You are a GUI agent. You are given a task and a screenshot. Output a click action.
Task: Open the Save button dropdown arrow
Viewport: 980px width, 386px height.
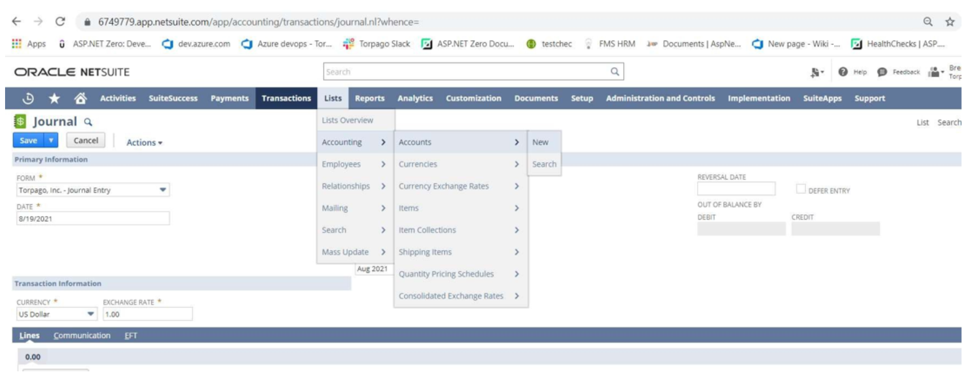[51, 141]
